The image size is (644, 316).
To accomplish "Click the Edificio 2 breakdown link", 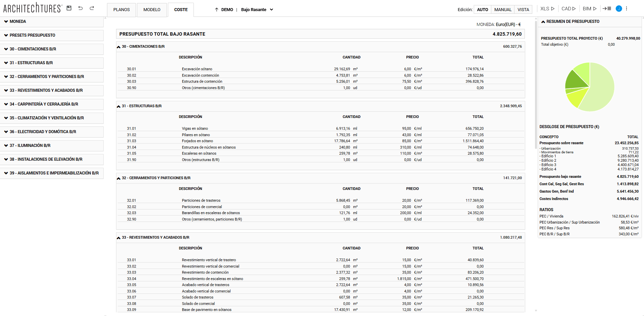I will click(548, 161).
